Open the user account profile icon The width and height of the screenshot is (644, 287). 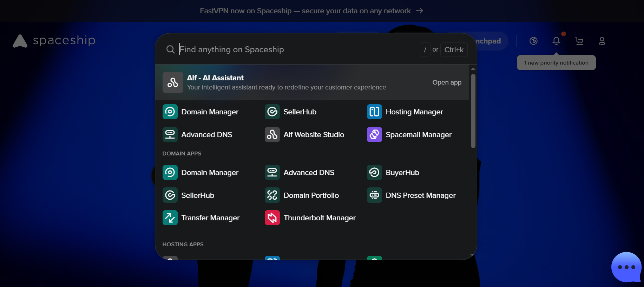coord(602,41)
